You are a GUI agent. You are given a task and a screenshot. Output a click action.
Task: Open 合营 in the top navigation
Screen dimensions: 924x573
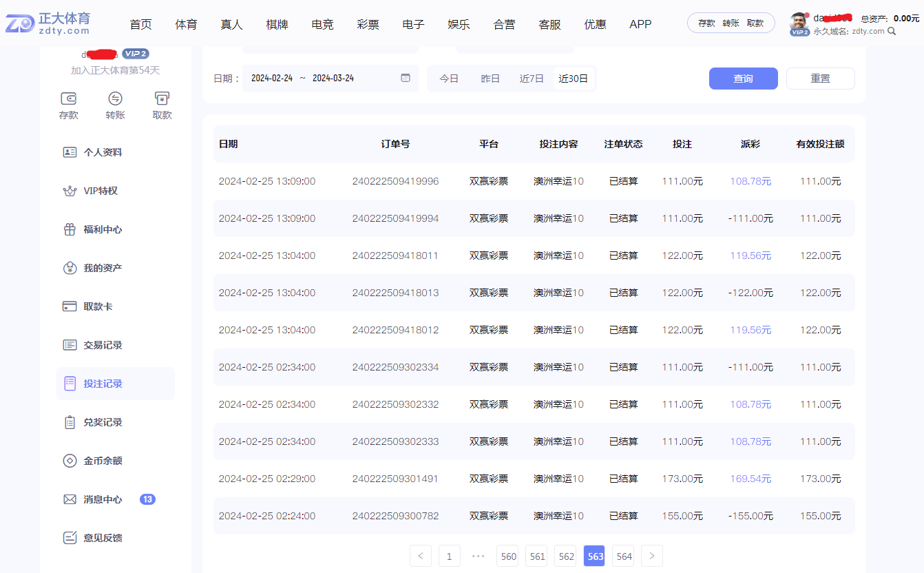[505, 24]
